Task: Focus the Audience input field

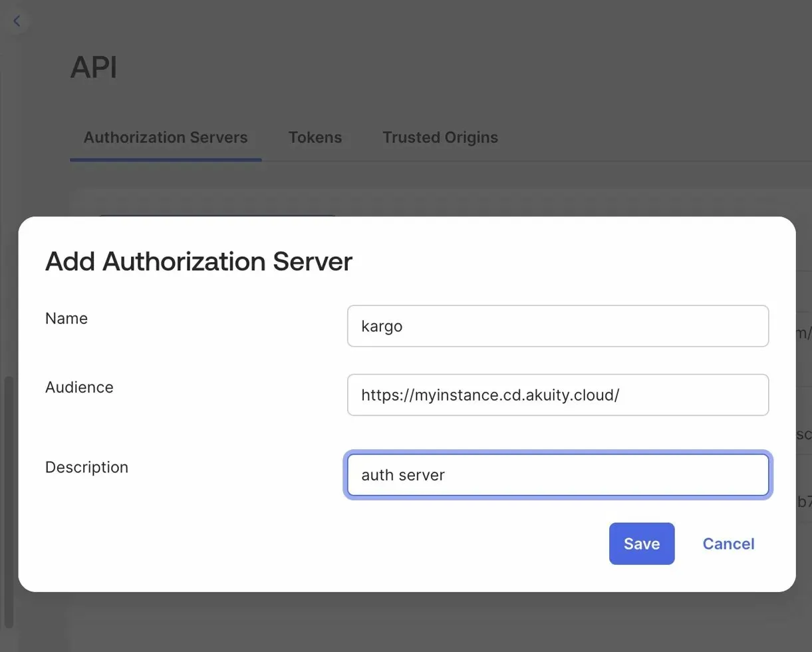Action: point(558,395)
